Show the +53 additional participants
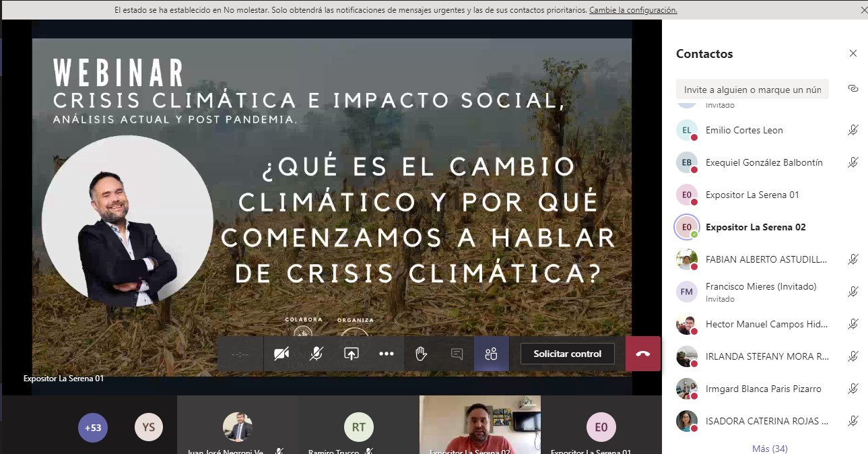The height and width of the screenshot is (454, 868). 93,427
